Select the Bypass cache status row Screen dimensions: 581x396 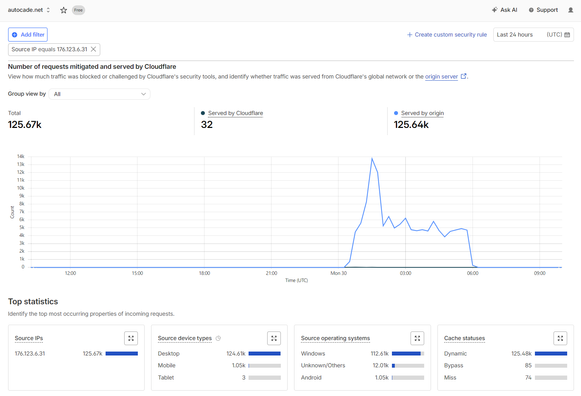(x=505, y=365)
